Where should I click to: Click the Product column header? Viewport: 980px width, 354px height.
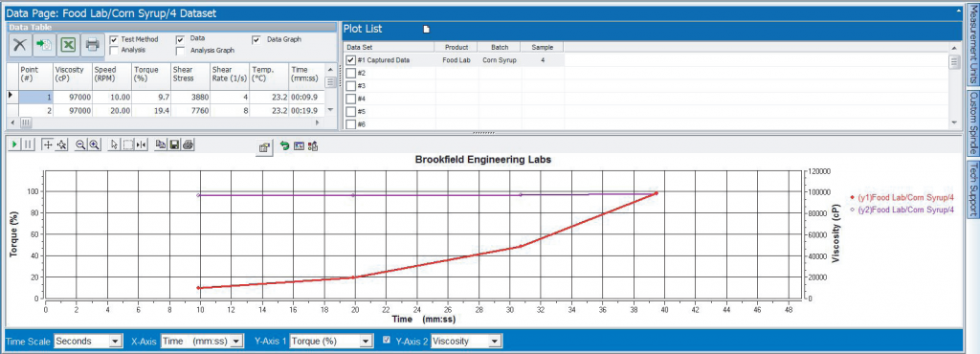tap(457, 47)
